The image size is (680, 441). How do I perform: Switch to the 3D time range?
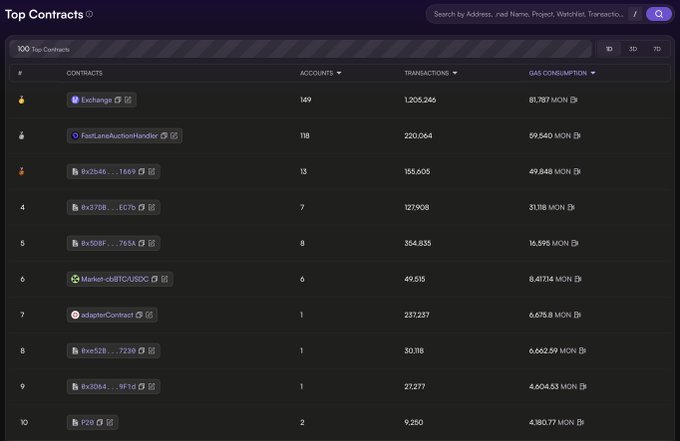point(633,49)
